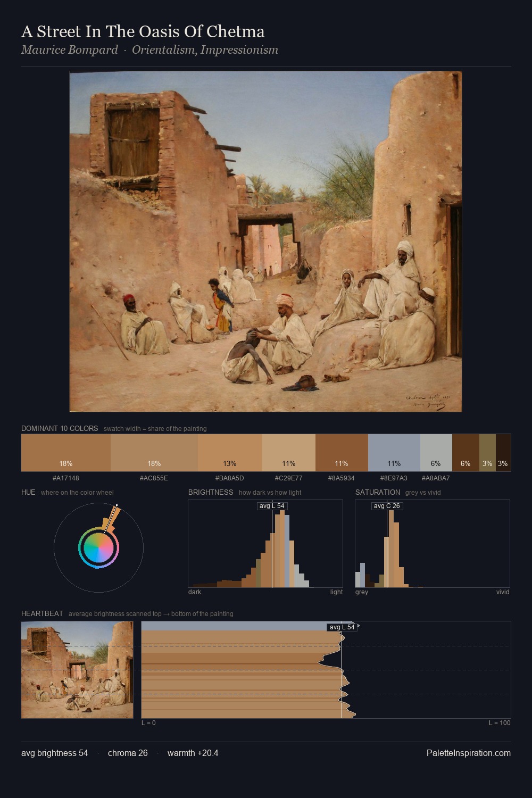
Task: Open the PaletteInspiration.com link
Action: [469, 753]
